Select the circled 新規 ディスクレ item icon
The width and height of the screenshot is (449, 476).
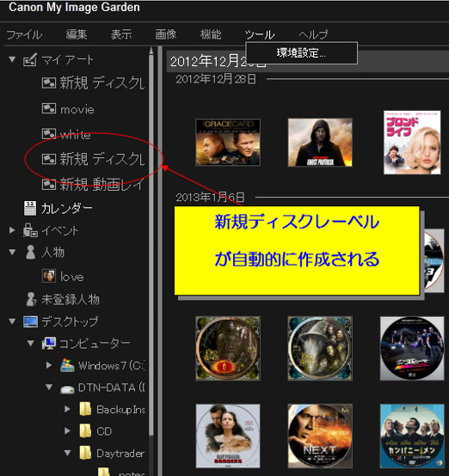click(49, 159)
